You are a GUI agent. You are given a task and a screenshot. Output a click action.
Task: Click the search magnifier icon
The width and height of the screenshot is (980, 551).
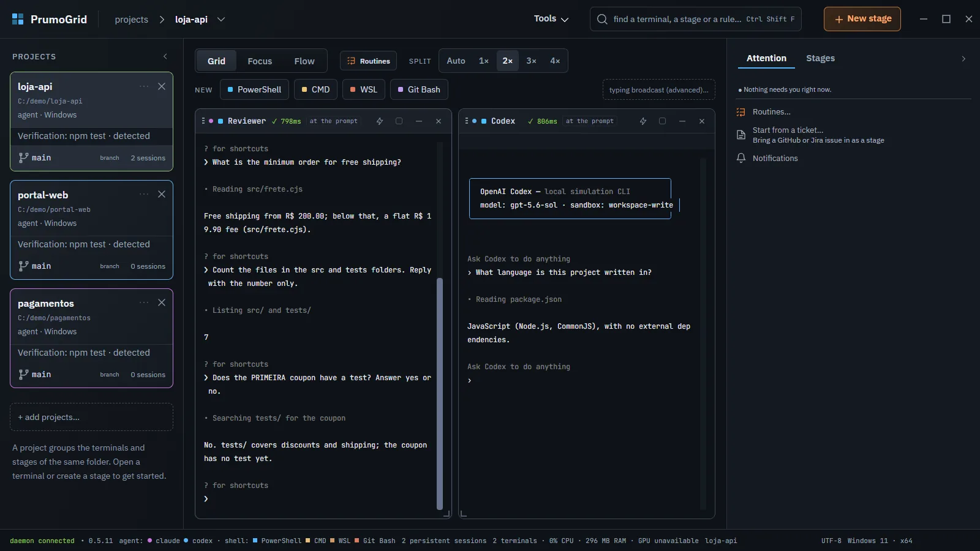(603, 19)
